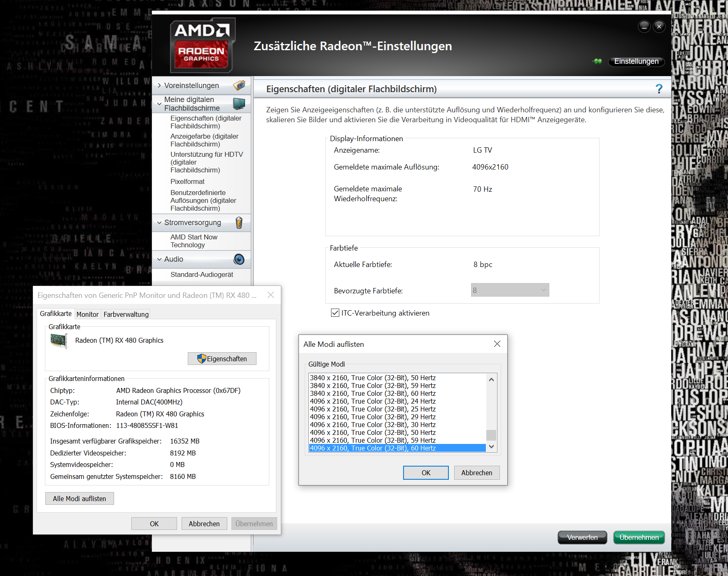Click the AMD Radeon Graphics logo
The width and height of the screenshot is (728, 576).
coord(202,45)
